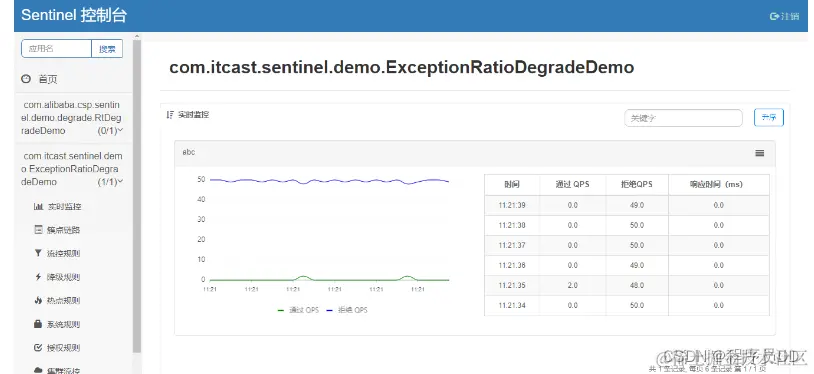This screenshot has height=374, width=814.
Task: Select the 11:21:37 time cell
Action: [512, 245]
